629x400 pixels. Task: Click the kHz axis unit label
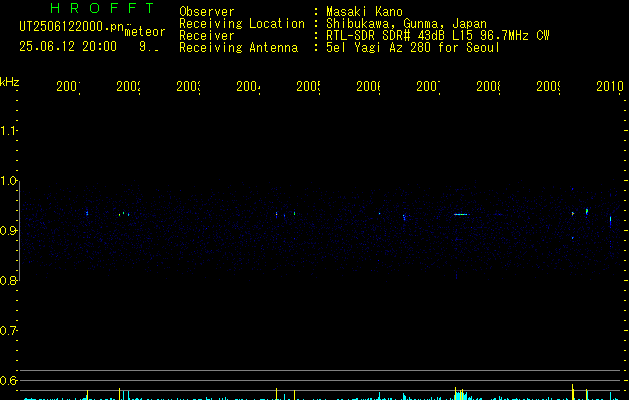(10, 83)
